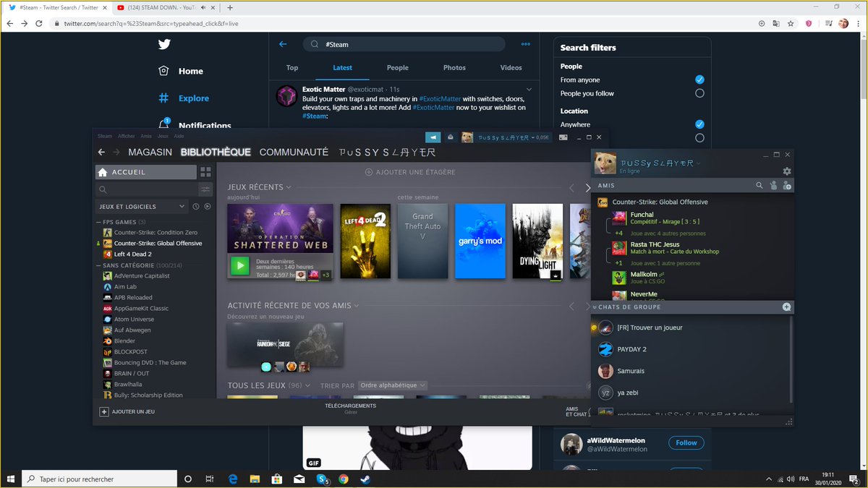The width and height of the screenshot is (868, 488).
Task: Open Skype from Windows taskbar
Action: [x=321, y=479]
